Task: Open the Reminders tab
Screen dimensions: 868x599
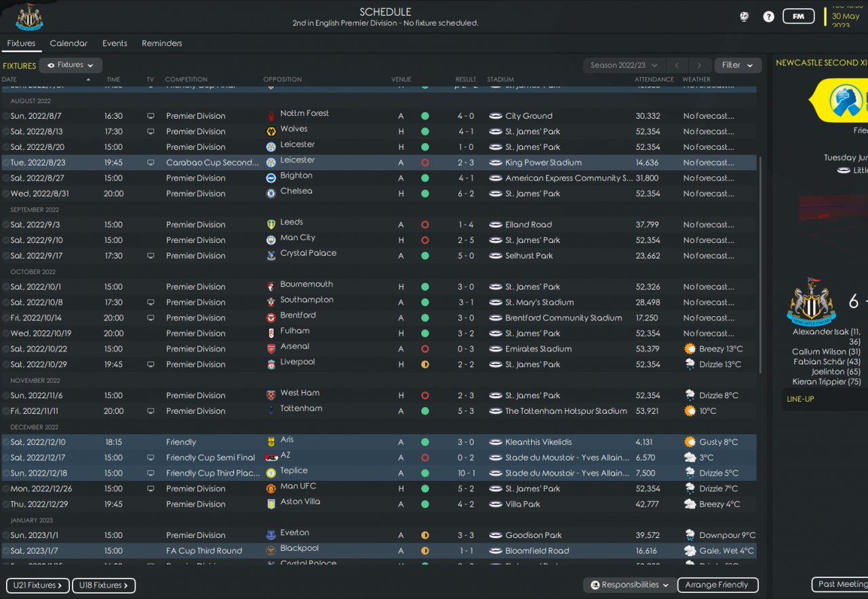Action: coord(162,43)
